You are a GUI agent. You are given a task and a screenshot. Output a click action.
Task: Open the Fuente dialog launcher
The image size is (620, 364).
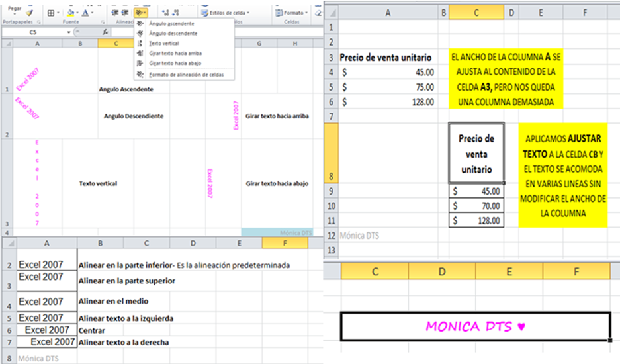[x=103, y=22]
